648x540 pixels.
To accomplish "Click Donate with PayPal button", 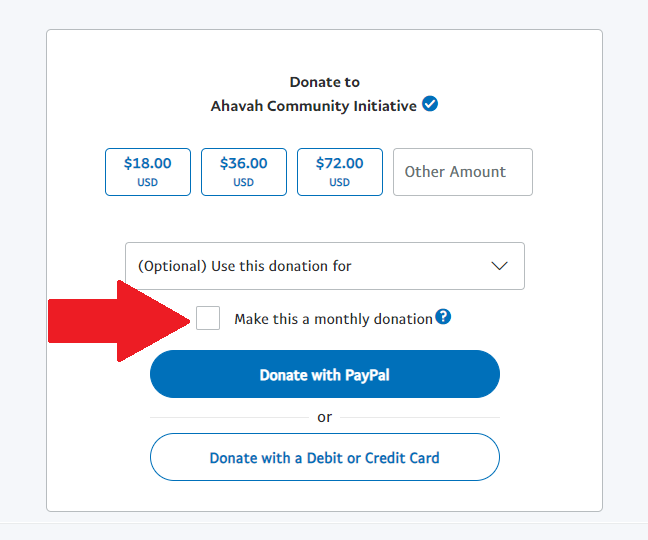I will coord(325,374).
